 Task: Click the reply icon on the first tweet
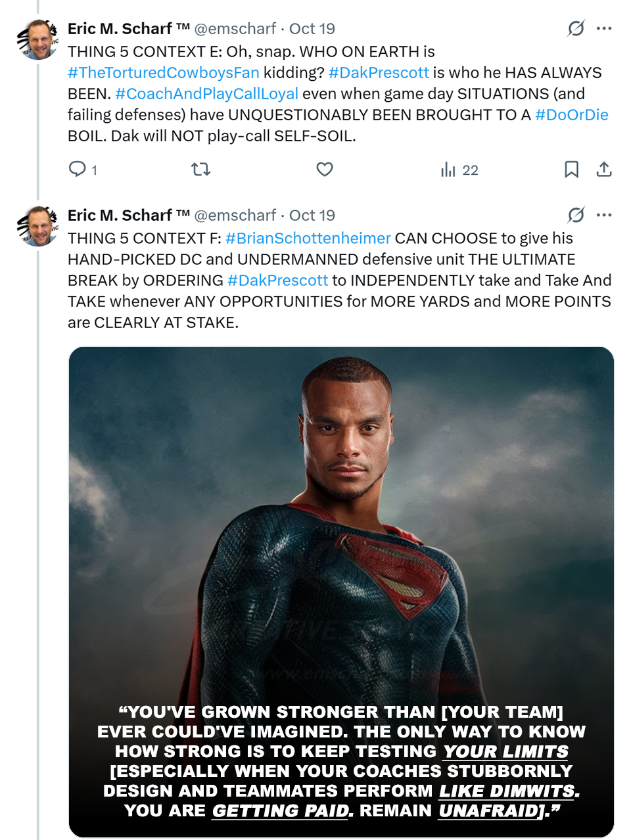coord(78,170)
